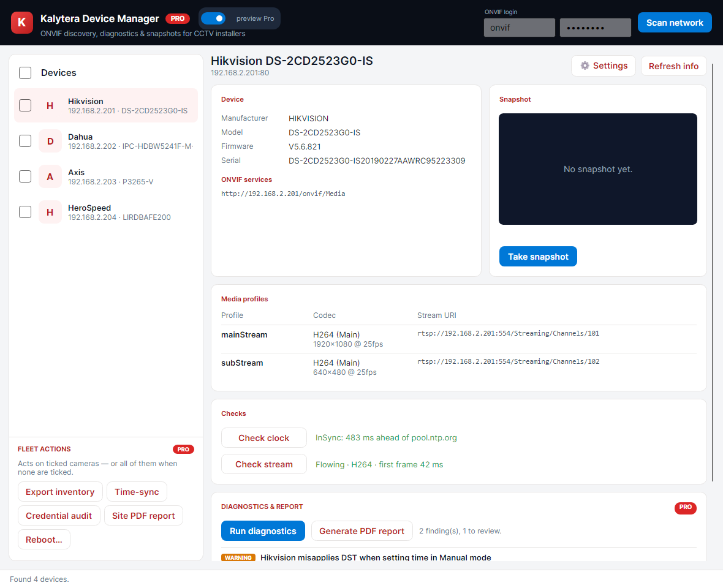The height and width of the screenshot is (588, 723).
Task: Select the HeroSpeed LIRDBAFE200 device row
Action: pos(105,212)
